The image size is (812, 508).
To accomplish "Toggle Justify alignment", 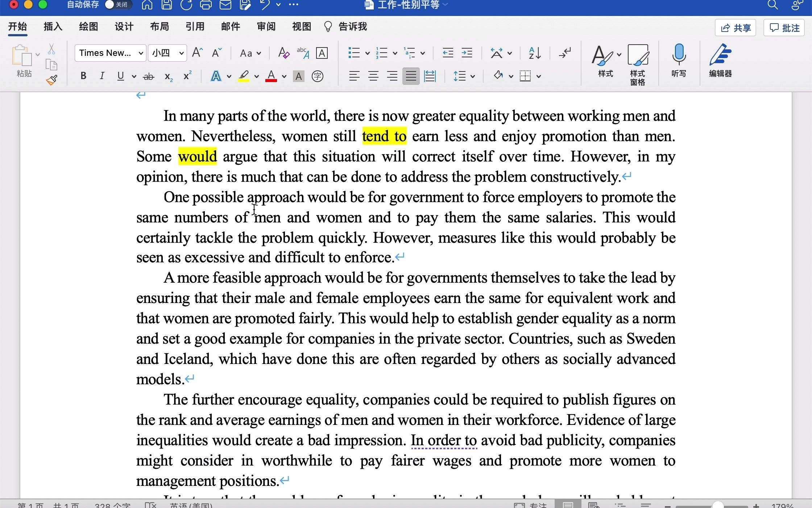I will (x=411, y=76).
